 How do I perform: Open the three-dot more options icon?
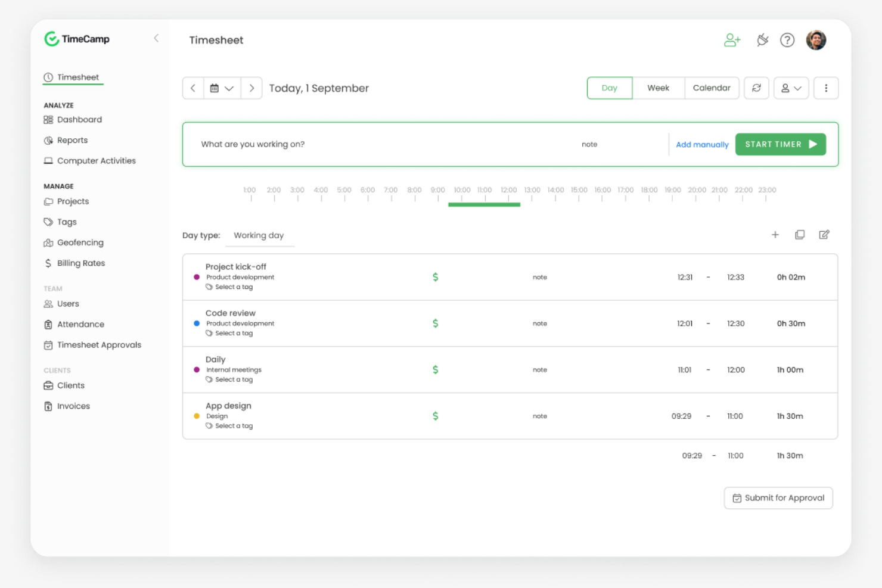826,88
